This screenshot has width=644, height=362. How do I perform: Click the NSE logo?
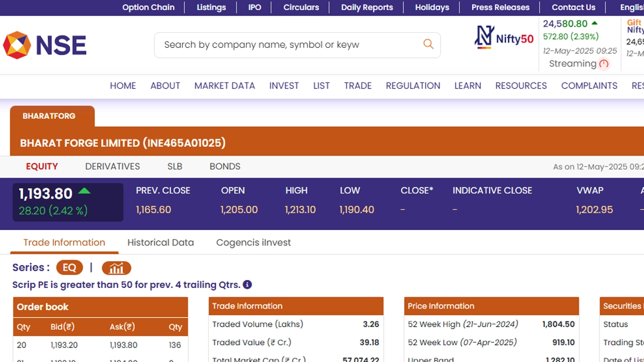click(45, 45)
